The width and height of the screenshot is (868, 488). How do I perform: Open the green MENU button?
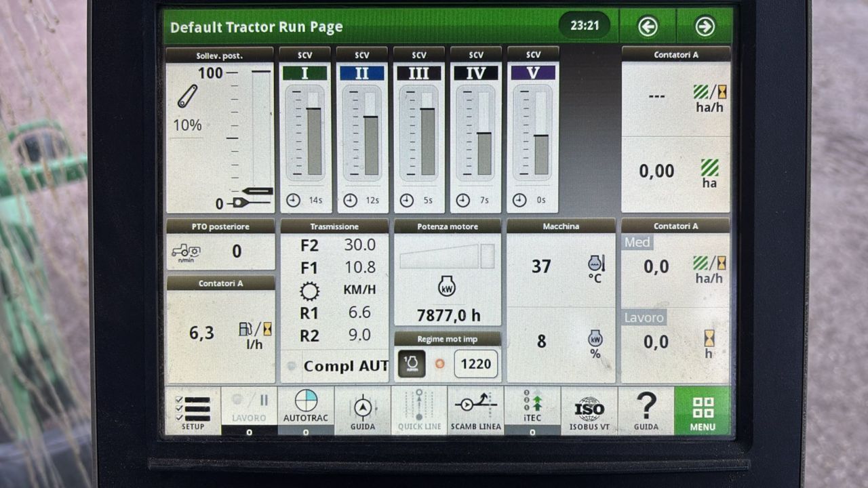click(x=702, y=411)
